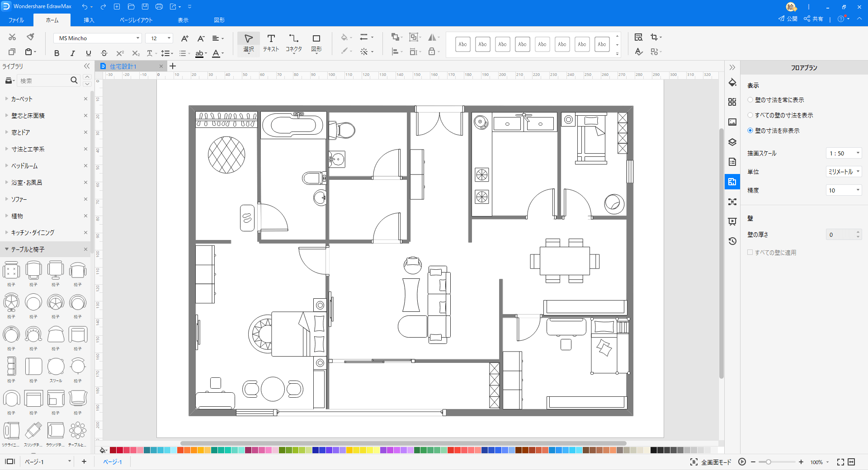Click the redo arrow
Viewport: 868px width, 470px height.
coord(103,7)
